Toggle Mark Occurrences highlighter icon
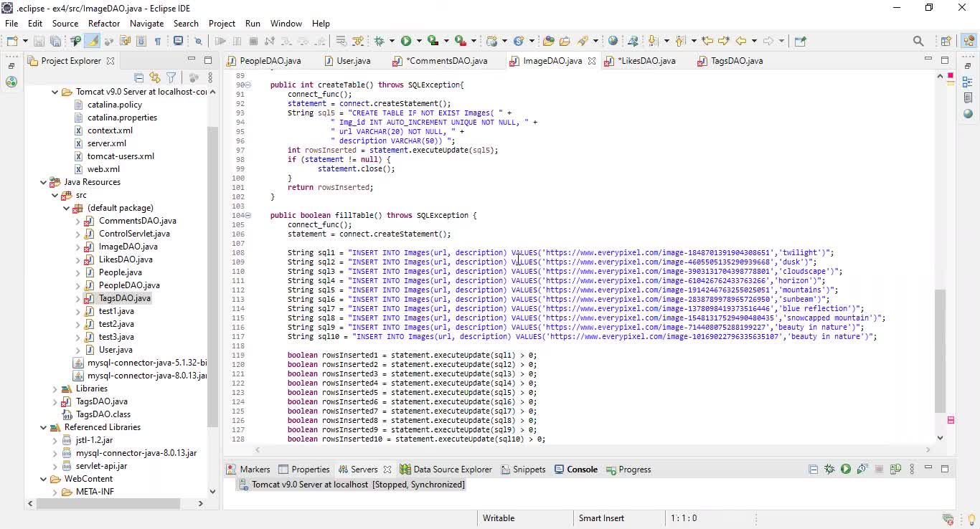The width and height of the screenshot is (980, 529). (x=93, y=41)
